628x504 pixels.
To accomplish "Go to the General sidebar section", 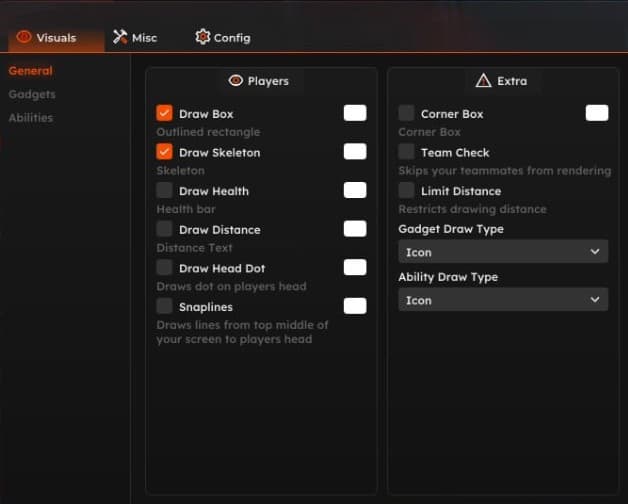I will (x=31, y=71).
